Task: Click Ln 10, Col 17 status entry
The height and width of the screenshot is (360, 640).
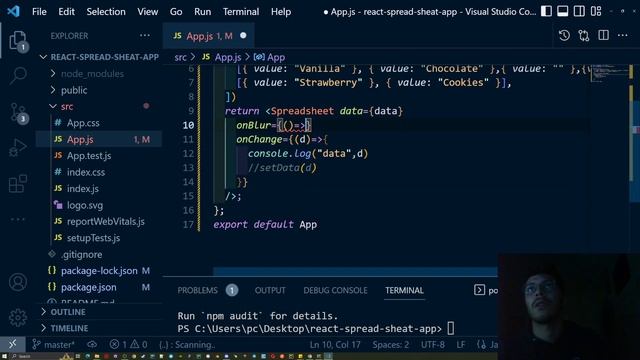Action: coord(335,344)
